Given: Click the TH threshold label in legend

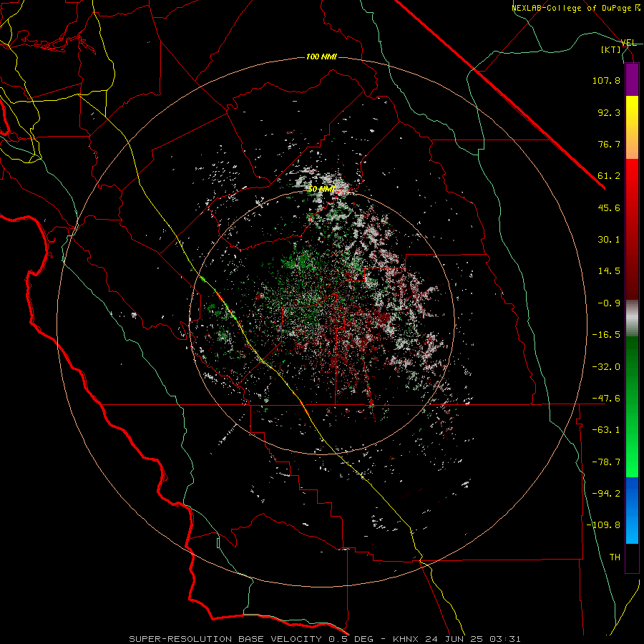Looking at the screenshot, I should [x=615, y=557].
